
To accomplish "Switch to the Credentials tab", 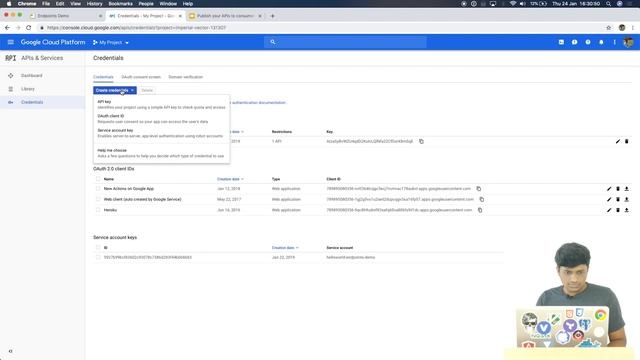I will [103, 77].
